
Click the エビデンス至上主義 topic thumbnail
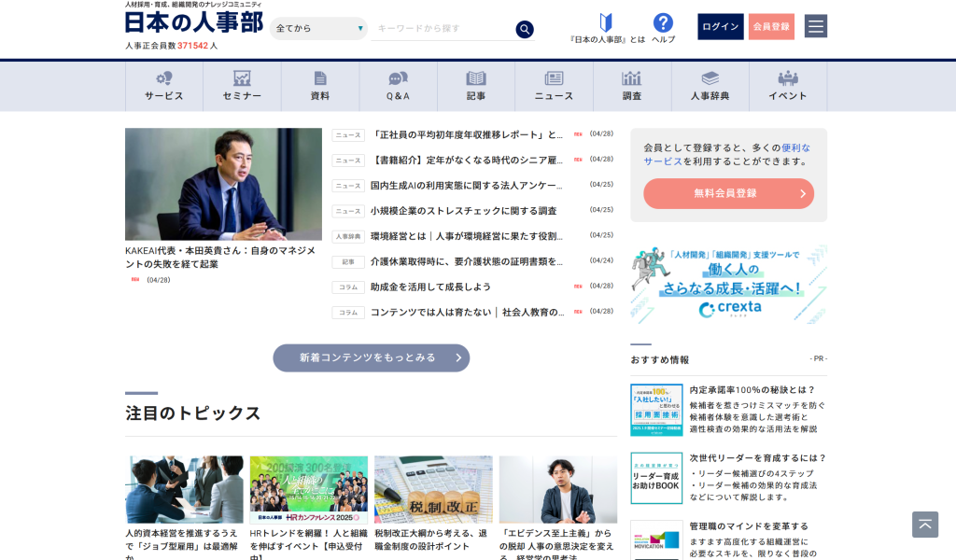[x=558, y=490]
